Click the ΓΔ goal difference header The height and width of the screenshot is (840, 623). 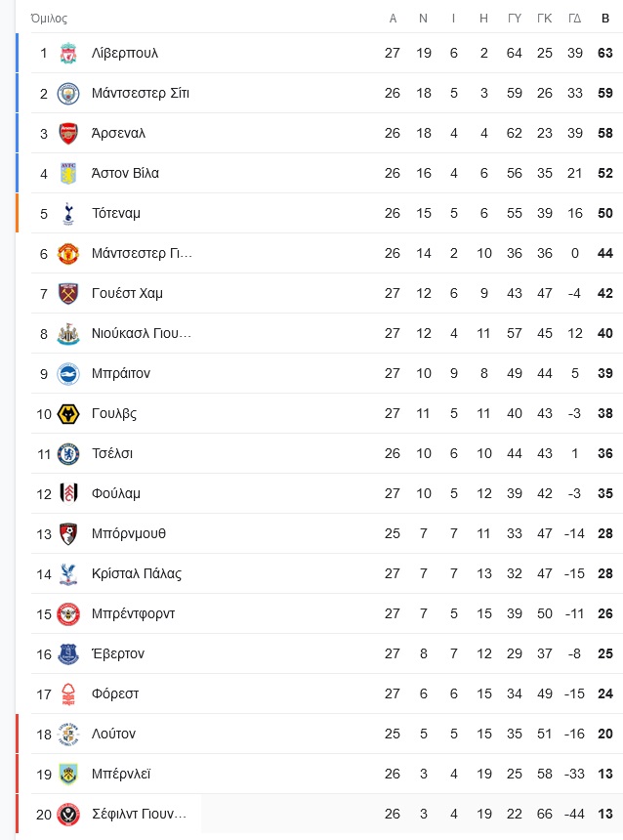coord(575,19)
